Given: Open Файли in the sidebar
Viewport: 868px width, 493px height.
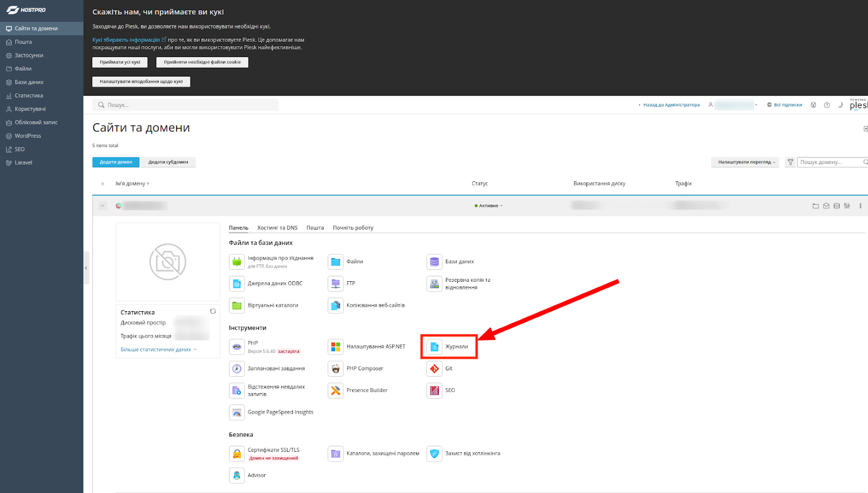Looking at the screenshot, I should [x=42, y=68].
